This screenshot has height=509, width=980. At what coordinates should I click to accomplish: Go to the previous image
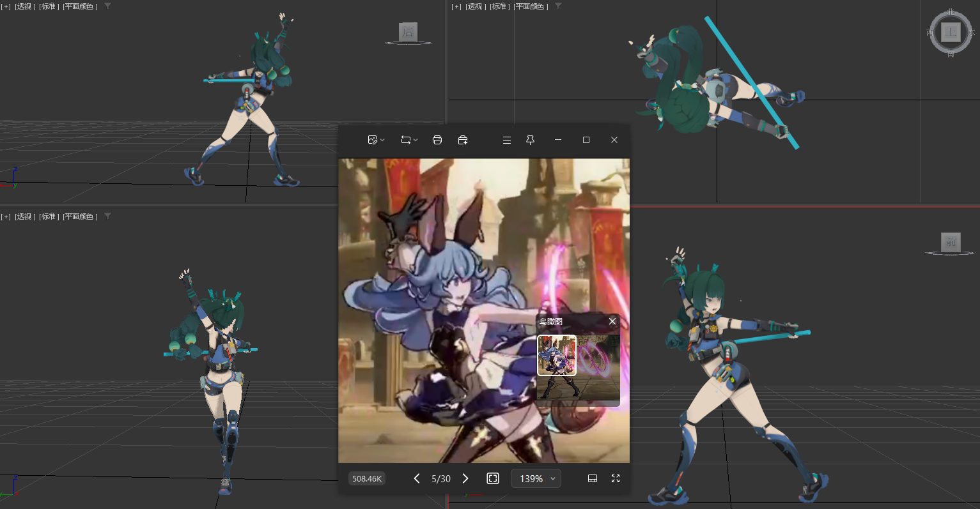(417, 478)
